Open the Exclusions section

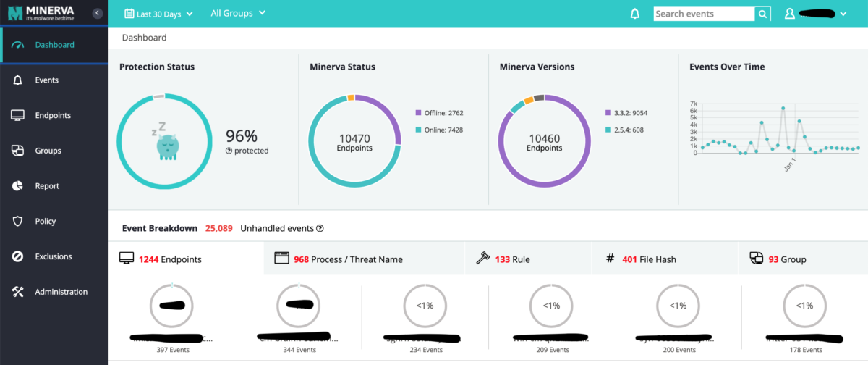tap(54, 256)
